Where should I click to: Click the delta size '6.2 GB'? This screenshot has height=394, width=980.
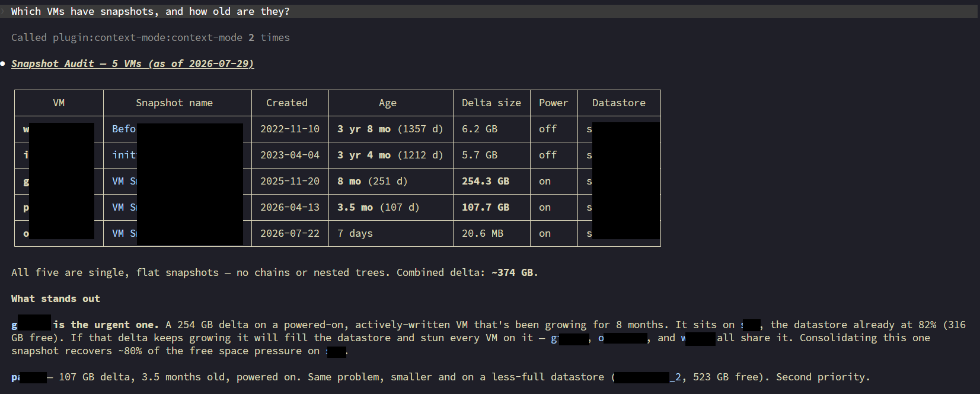pyautogui.click(x=480, y=129)
